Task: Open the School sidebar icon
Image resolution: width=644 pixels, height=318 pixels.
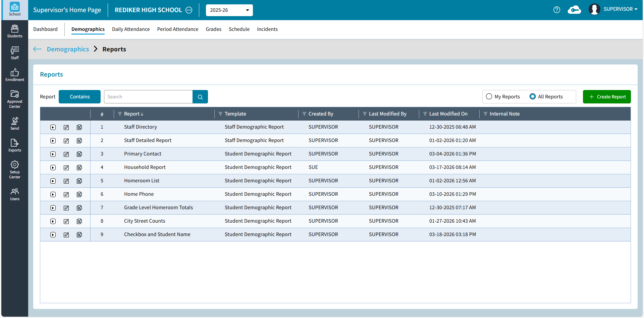Action: click(x=15, y=9)
